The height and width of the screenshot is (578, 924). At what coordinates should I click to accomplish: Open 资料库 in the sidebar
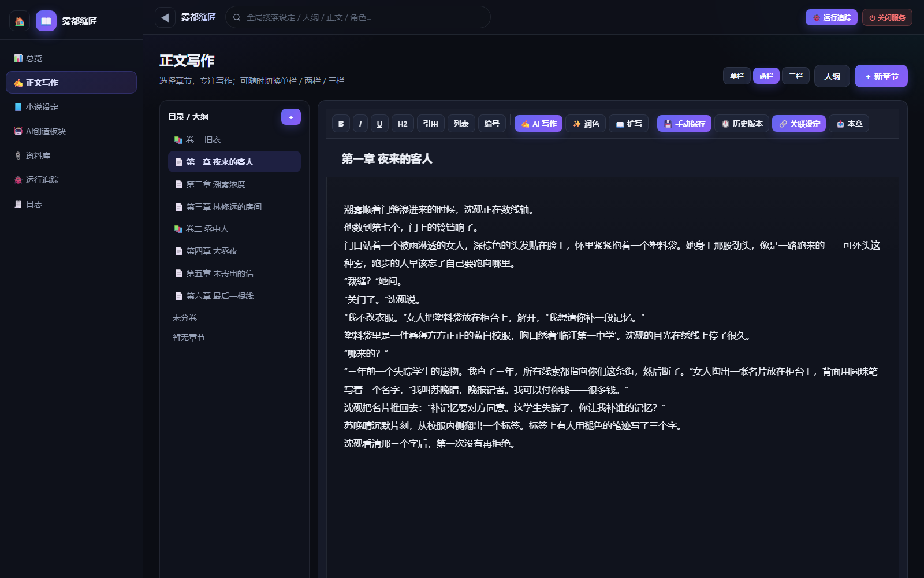[x=71, y=155]
